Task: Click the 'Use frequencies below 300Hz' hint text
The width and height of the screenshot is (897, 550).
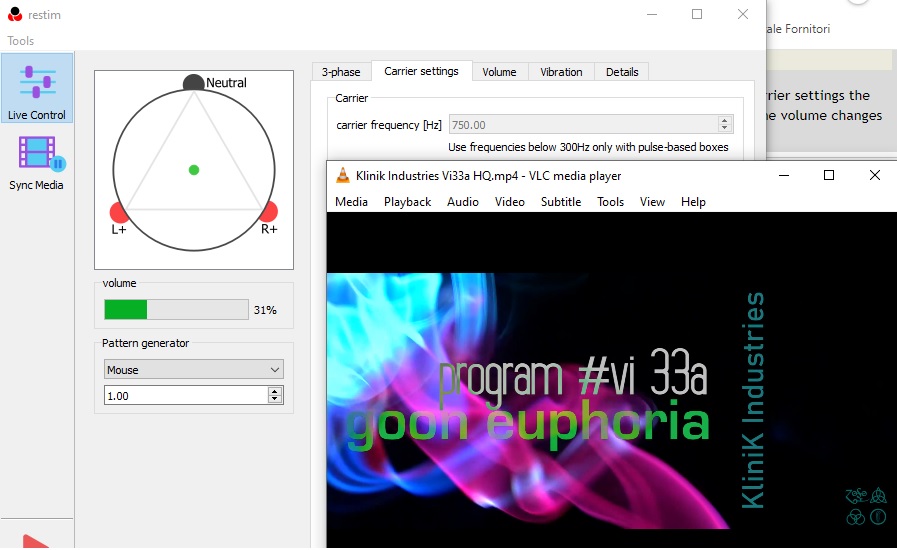Action: coord(588,147)
